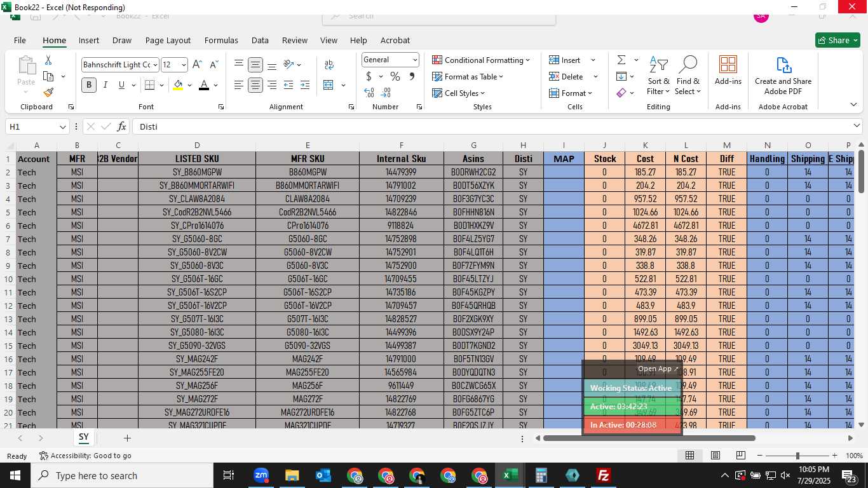Click Open App link in overlay

(x=658, y=369)
